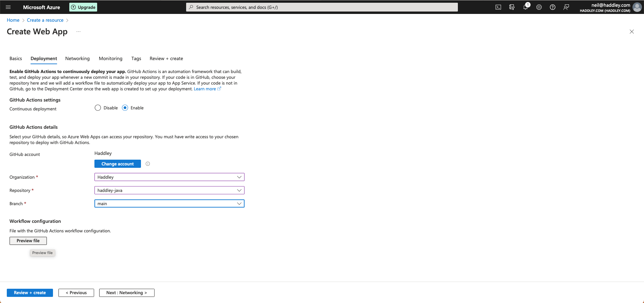This screenshot has width=644, height=303.
Task: Click the Upgrade button in the header
Action: tap(83, 7)
